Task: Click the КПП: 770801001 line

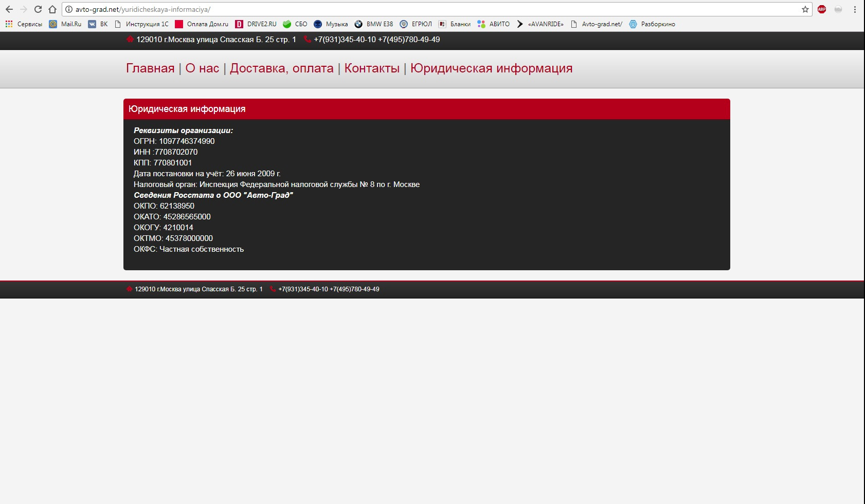Action: (x=163, y=163)
